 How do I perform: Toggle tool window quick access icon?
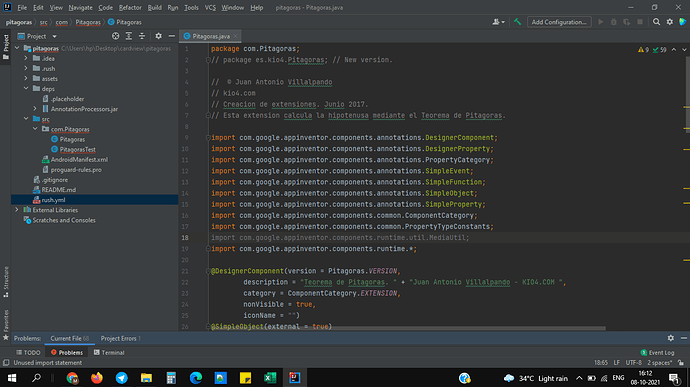pyautogui.click(x=6, y=363)
